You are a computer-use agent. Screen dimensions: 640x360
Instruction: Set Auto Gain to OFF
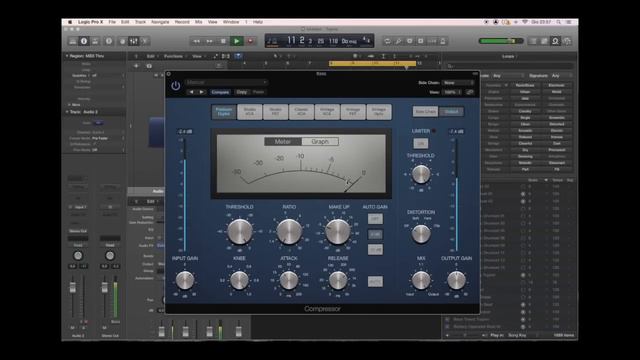[375, 219]
